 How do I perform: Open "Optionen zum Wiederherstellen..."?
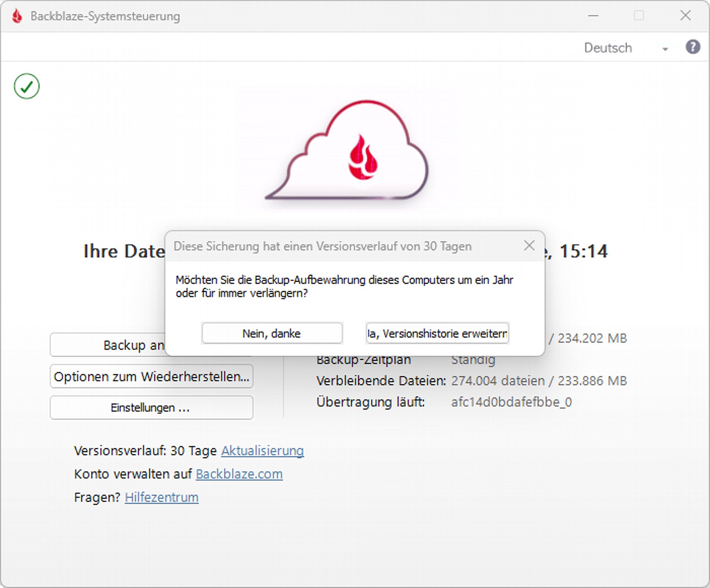click(152, 376)
